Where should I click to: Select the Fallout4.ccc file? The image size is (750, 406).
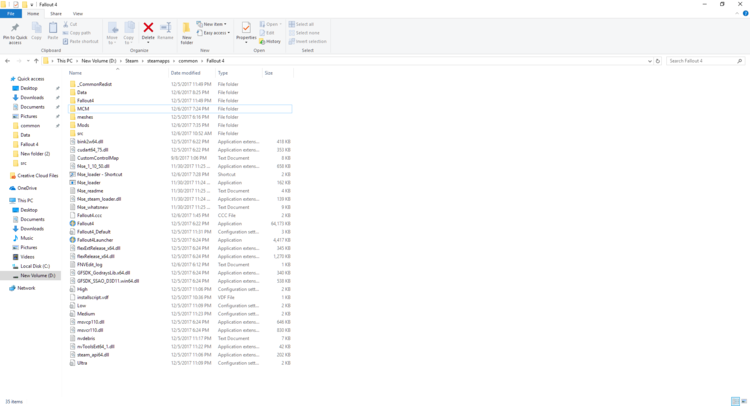(180, 216)
